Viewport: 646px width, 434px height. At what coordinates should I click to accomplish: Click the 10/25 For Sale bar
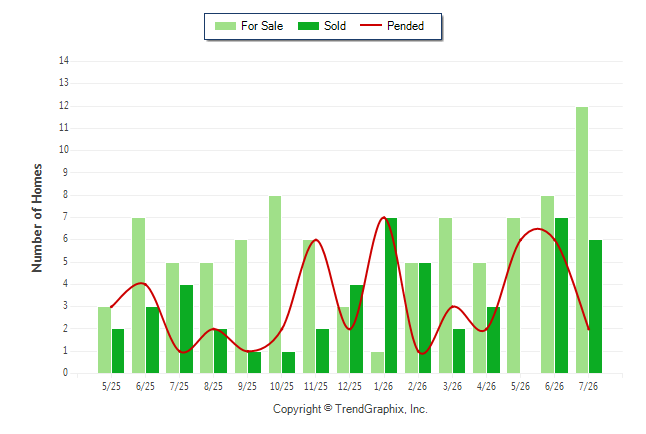(x=275, y=284)
